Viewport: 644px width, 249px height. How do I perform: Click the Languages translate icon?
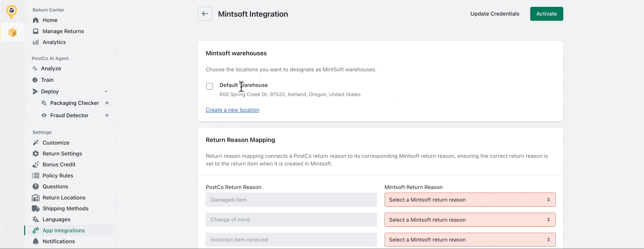[36, 220]
